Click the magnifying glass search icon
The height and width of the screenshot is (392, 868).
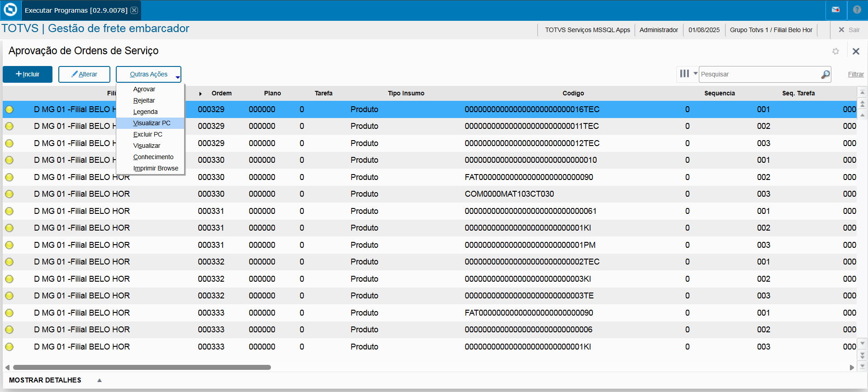(825, 74)
